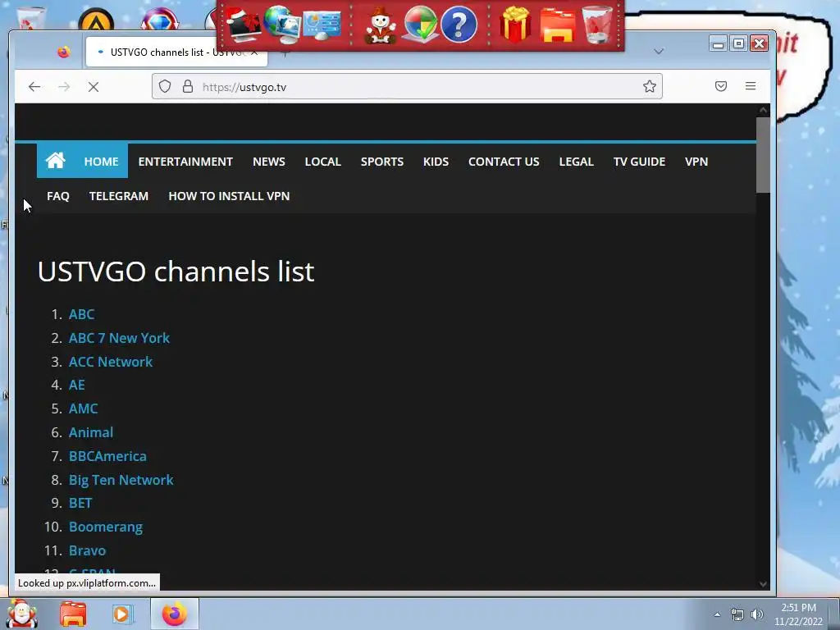Click the snowman dock icon

(381, 25)
